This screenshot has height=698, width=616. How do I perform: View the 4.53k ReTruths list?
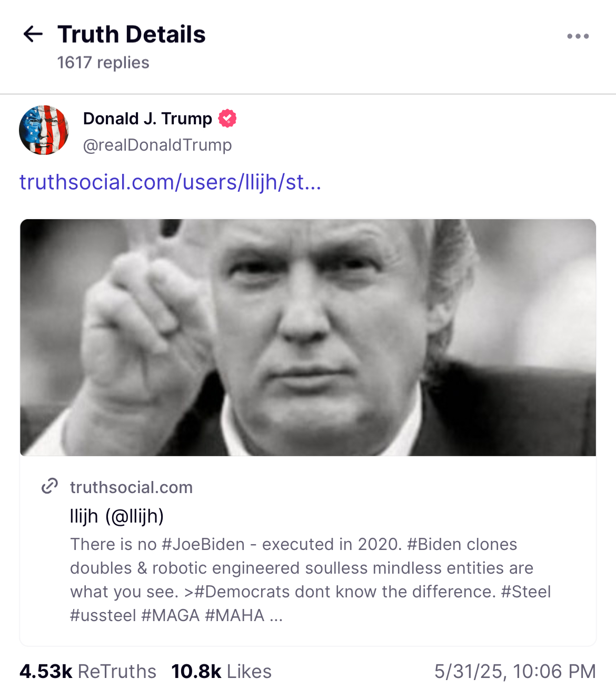[88, 672]
